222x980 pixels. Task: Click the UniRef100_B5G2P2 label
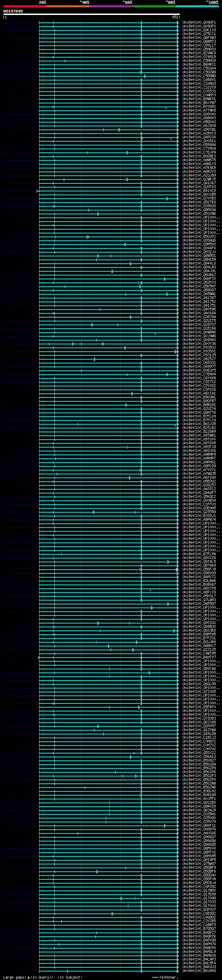point(199,237)
